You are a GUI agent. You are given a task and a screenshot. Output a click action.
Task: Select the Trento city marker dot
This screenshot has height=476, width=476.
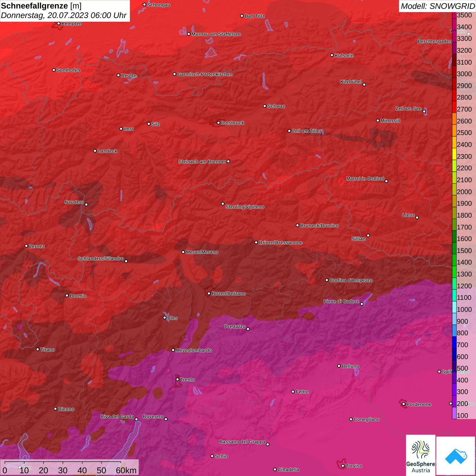(177, 379)
